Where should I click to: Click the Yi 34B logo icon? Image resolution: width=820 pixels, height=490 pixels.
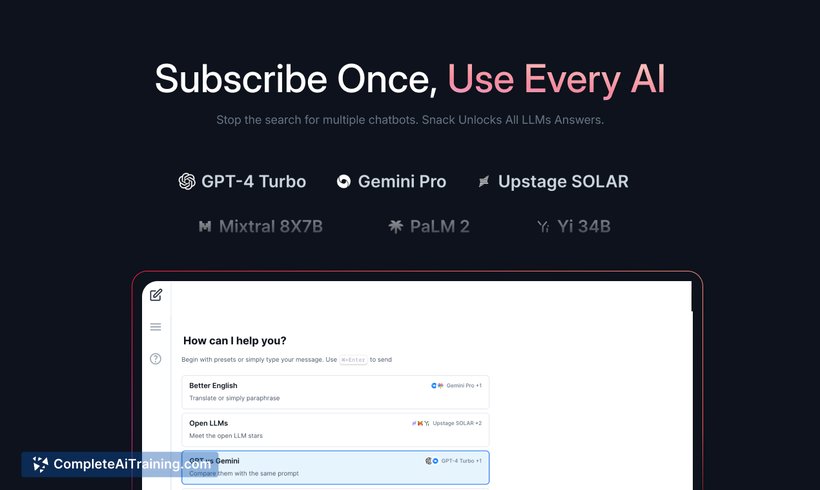pos(543,226)
